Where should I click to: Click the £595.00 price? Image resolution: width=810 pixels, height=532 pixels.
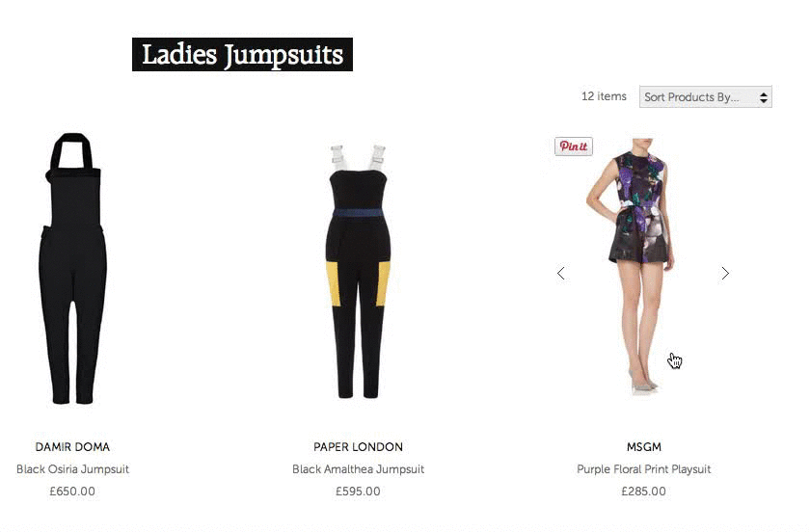tap(358, 492)
